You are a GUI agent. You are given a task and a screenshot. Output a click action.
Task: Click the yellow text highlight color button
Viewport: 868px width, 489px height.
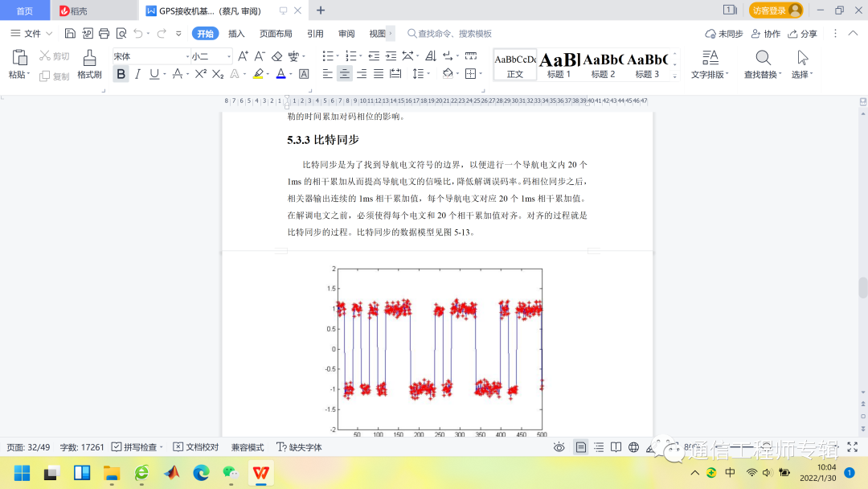[258, 74]
